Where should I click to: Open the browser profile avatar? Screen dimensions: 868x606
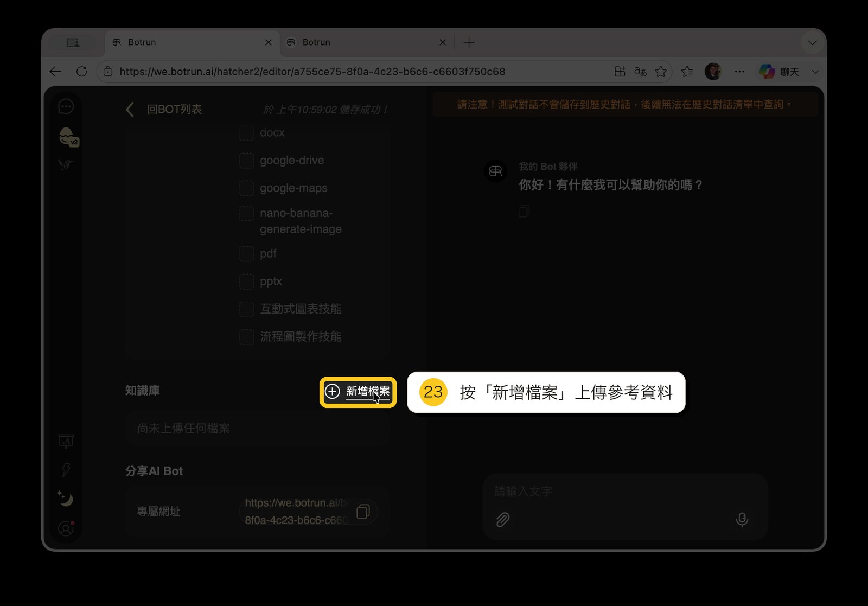tap(713, 72)
